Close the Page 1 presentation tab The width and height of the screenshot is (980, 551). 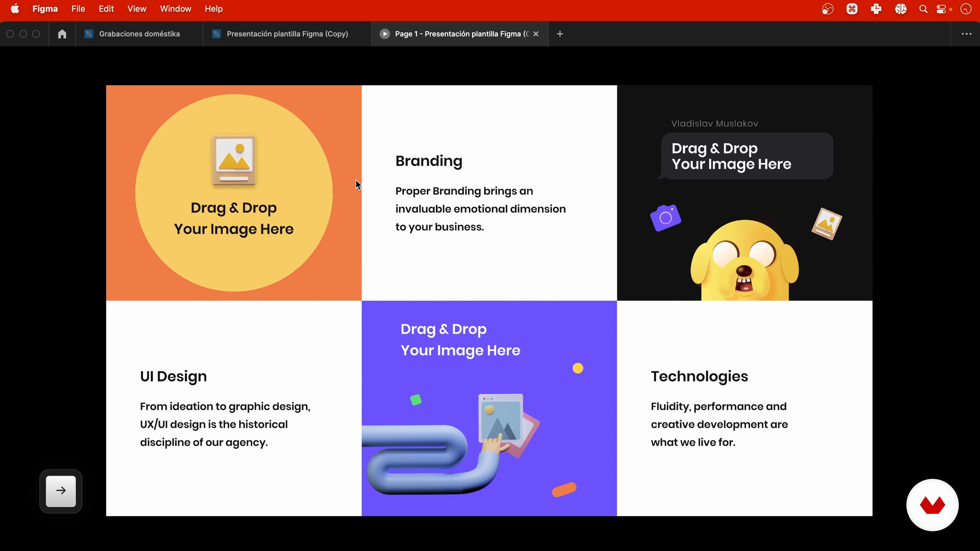(536, 34)
